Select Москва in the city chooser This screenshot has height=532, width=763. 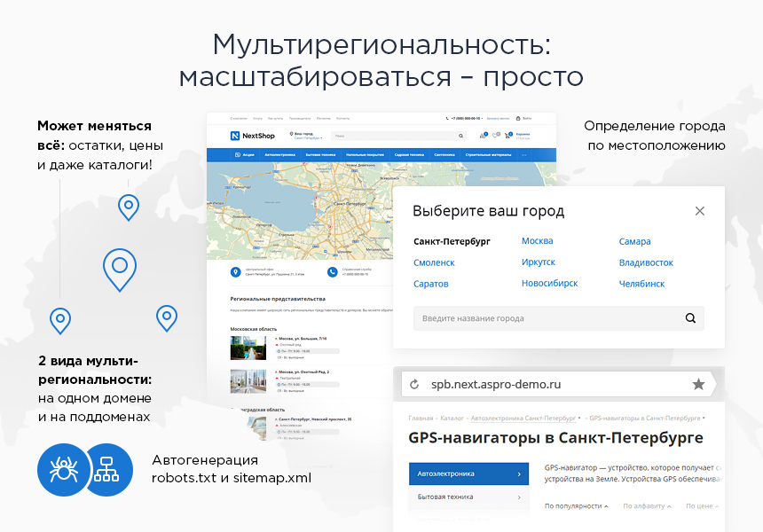(537, 239)
